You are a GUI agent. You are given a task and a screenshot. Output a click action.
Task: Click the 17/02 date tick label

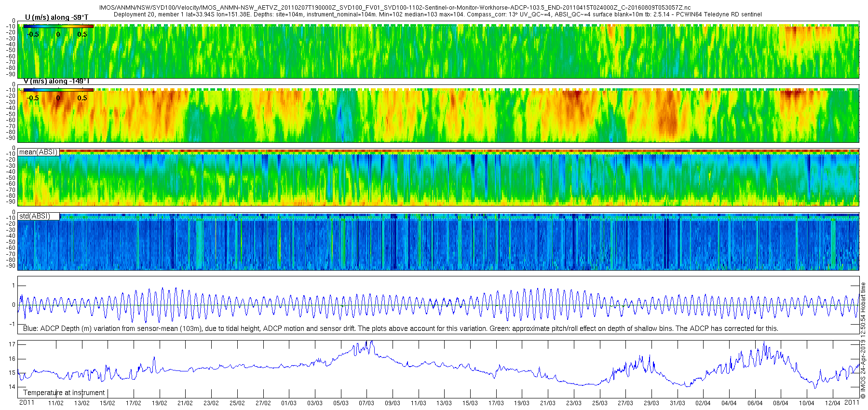(x=134, y=403)
